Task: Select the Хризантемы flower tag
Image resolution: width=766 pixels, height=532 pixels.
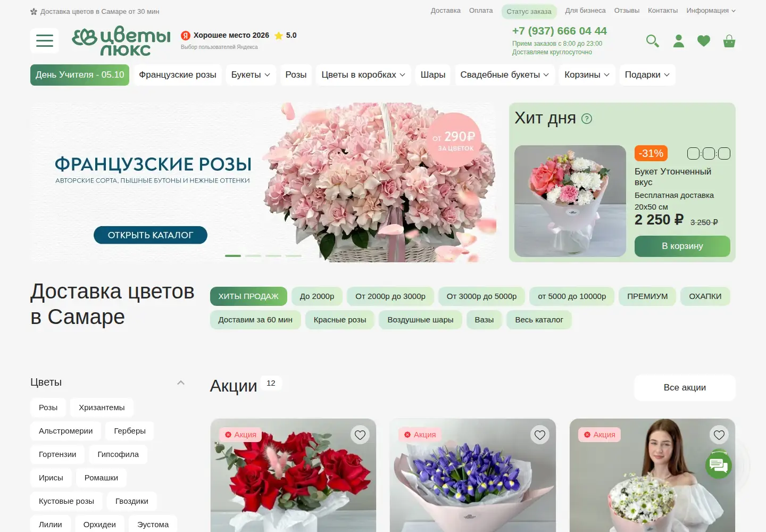Action: (102, 408)
